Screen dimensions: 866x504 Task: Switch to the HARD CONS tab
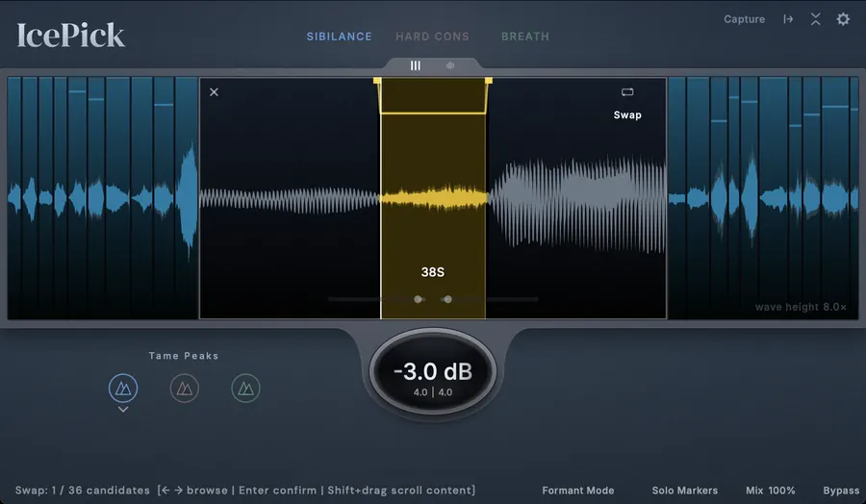pyautogui.click(x=432, y=37)
